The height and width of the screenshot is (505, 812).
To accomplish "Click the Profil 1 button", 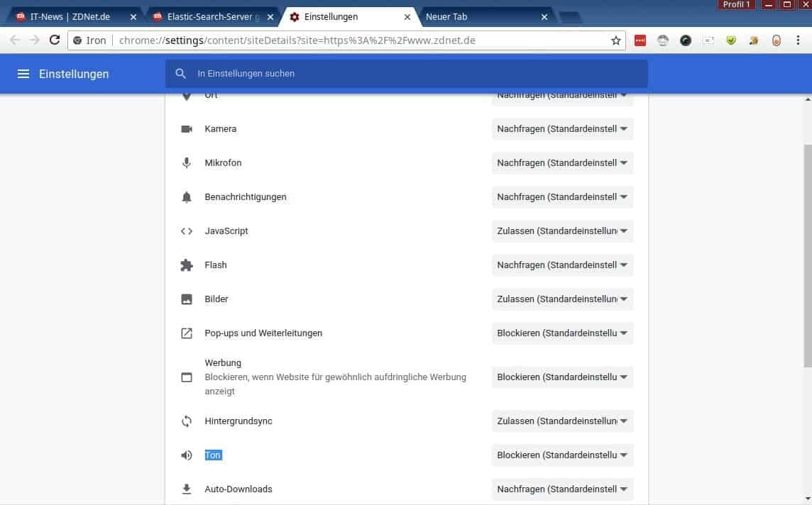I will [736, 5].
